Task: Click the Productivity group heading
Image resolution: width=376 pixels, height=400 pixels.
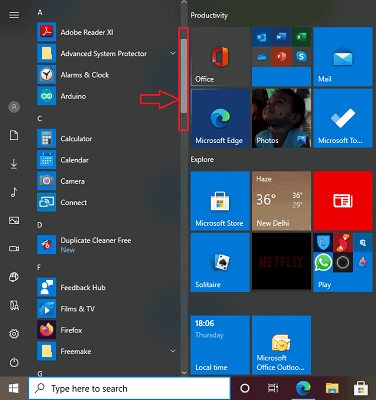Action: click(209, 15)
